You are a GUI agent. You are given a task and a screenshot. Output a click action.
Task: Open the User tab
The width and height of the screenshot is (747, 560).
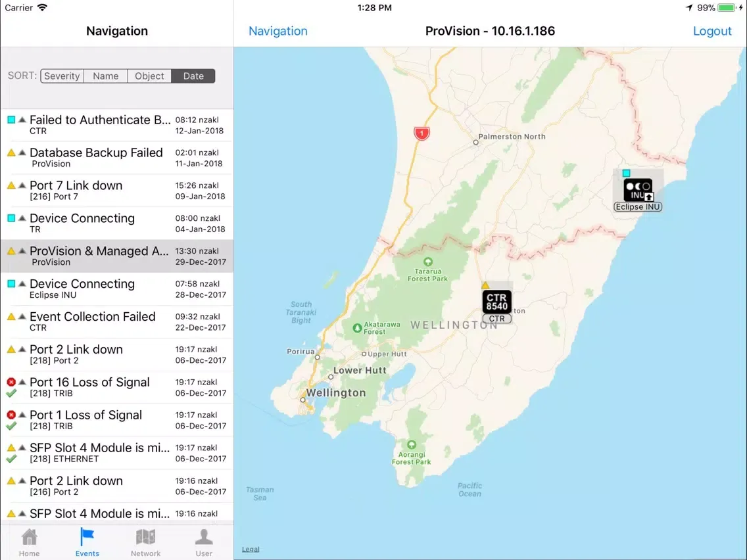coord(204,542)
